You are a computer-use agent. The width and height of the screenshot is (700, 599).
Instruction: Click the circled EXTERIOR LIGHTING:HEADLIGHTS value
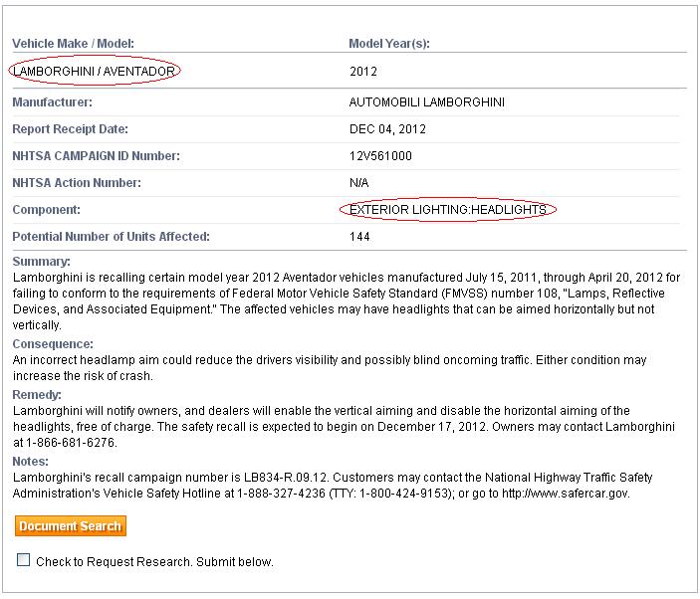pyautogui.click(x=447, y=210)
